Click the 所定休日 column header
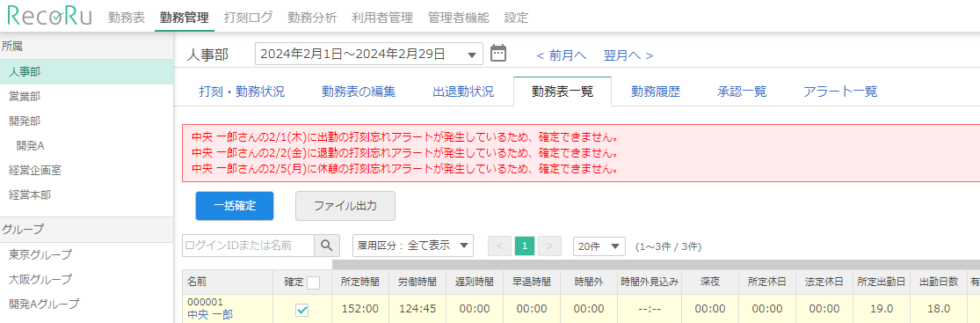The image size is (980, 323). click(x=767, y=283)
